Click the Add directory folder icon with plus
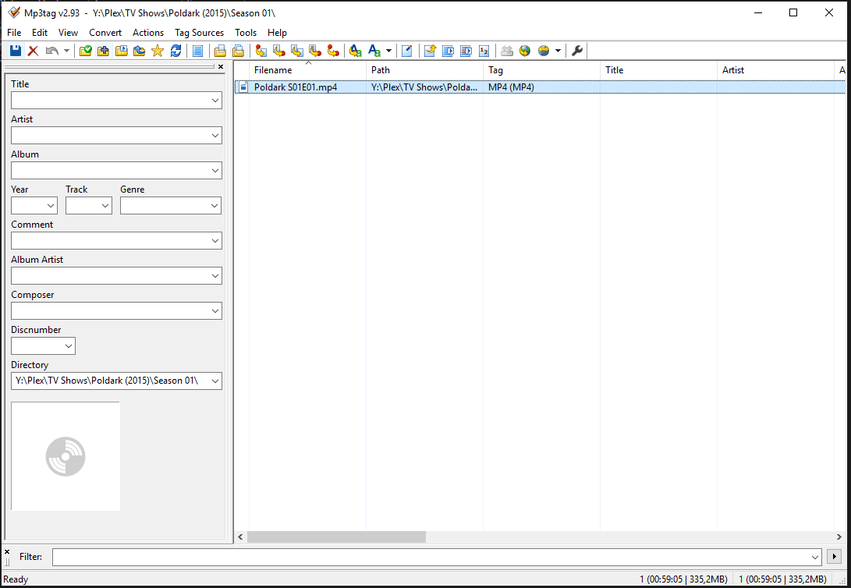Viewport: 851px width, 588px height. 103,50
